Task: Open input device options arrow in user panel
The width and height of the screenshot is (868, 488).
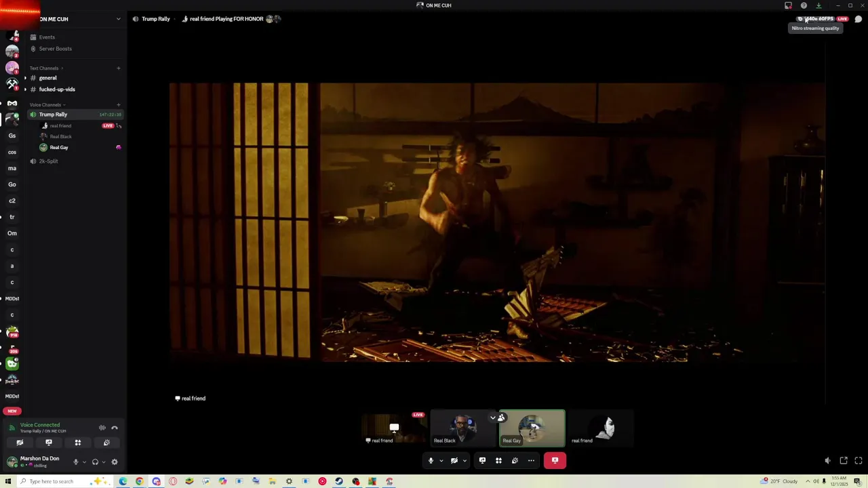Action: [x=84, y=462]
